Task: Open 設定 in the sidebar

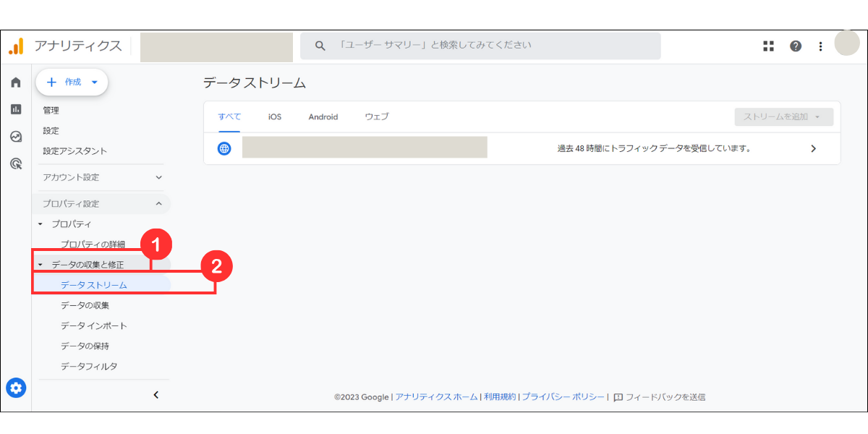Action: (x=51, y=131)
